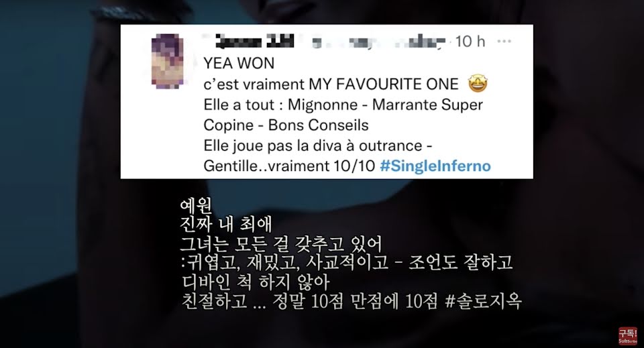
Task: Open the tweet's 10 h timestamp
Action: 470,41
